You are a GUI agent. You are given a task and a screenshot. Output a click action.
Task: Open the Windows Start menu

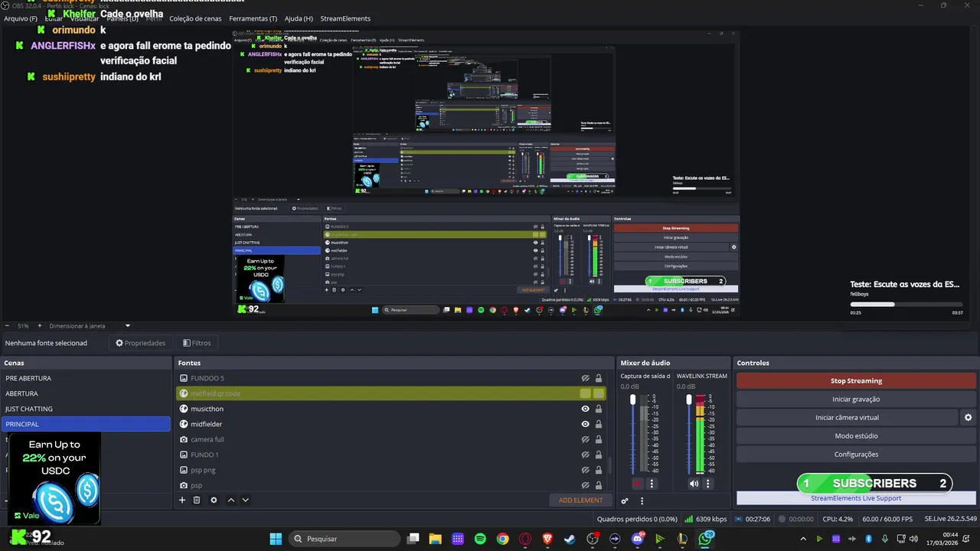pyautogui.click(x=276, y=539)
